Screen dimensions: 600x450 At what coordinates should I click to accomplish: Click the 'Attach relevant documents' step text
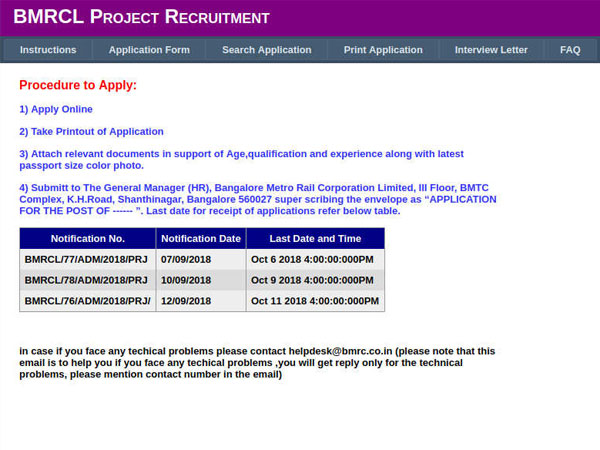point(241,160)
